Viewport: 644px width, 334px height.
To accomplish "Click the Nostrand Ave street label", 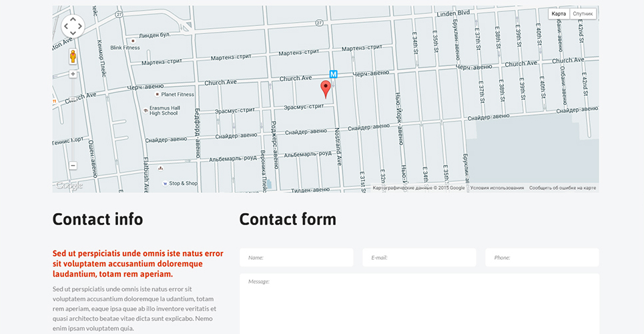I will (338, 146).
